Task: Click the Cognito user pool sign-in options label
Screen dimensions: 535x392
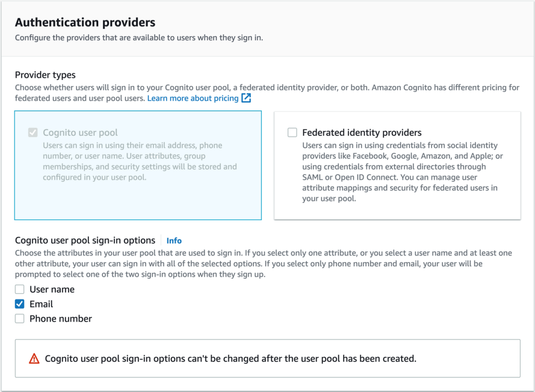Action: 85,240
